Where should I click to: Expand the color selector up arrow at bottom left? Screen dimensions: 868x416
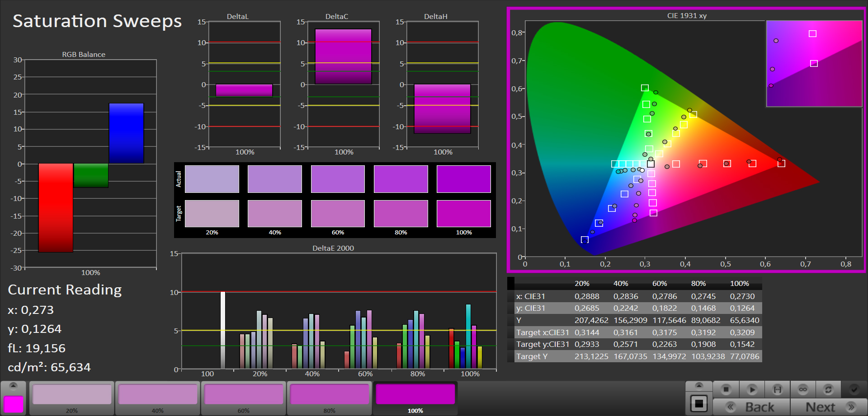(x=13, y=386)
